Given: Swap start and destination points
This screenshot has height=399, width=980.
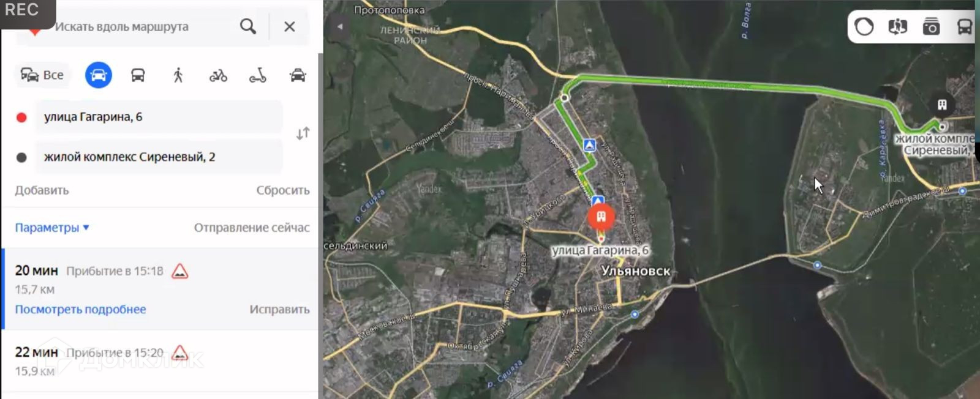Looking at the screenshot, I should point(303,133).
